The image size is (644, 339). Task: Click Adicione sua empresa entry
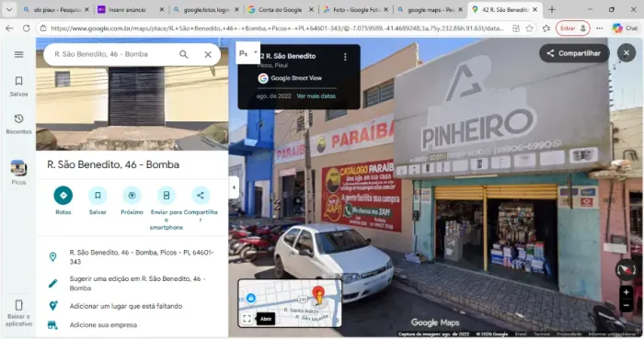coord(132,325)
